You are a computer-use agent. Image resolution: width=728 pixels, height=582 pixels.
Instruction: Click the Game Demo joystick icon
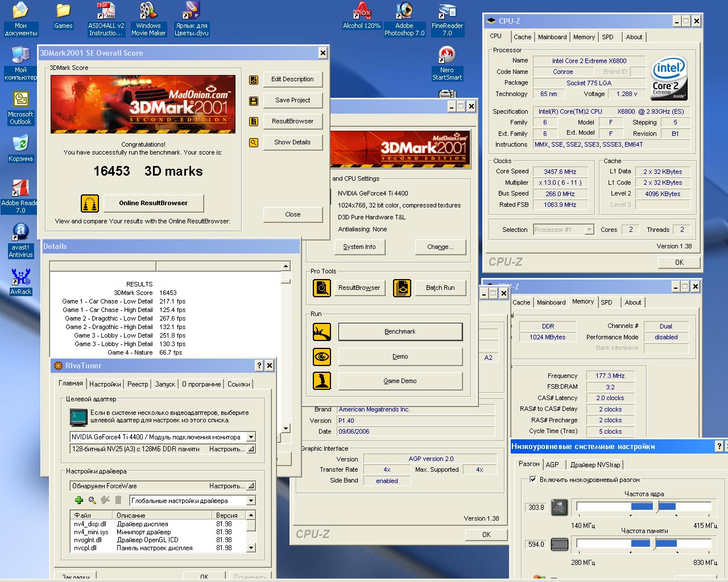click(x=322, y=381)
